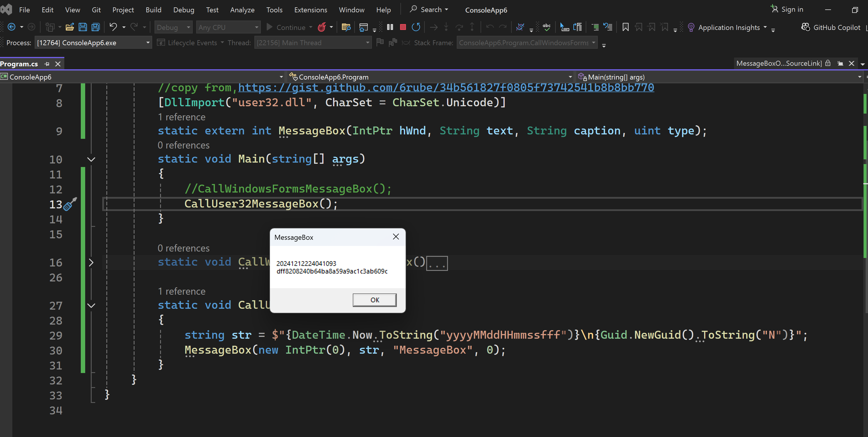Open the gist.github.com link in comment
The width and height of the screenshot is (868, 437).
pyautogui.click(x=446, y=87)
